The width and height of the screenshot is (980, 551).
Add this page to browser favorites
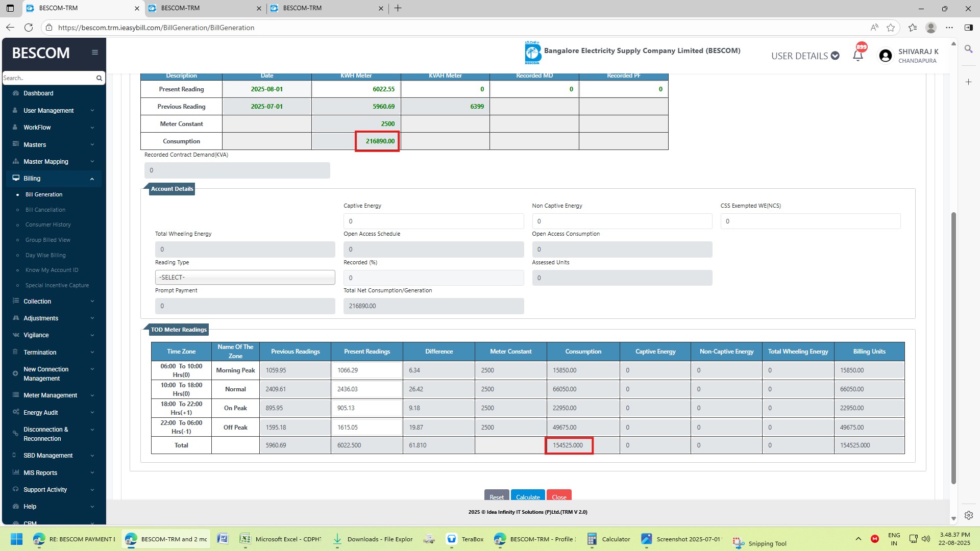click(x=891, y=28)
